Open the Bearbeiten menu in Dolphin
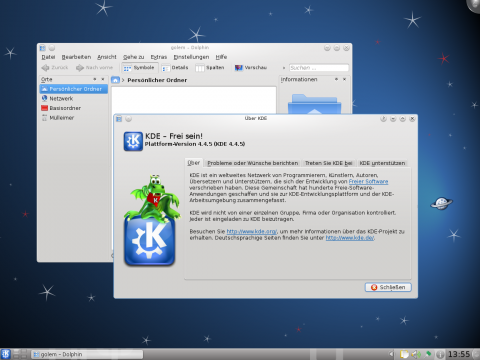Image resolution: width=480 pixels, height=360 pixels. pos(76,57)
